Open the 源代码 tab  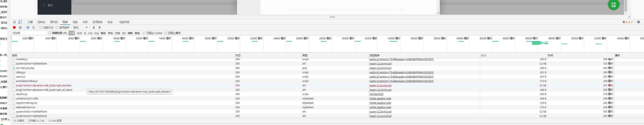pos(54,22)
